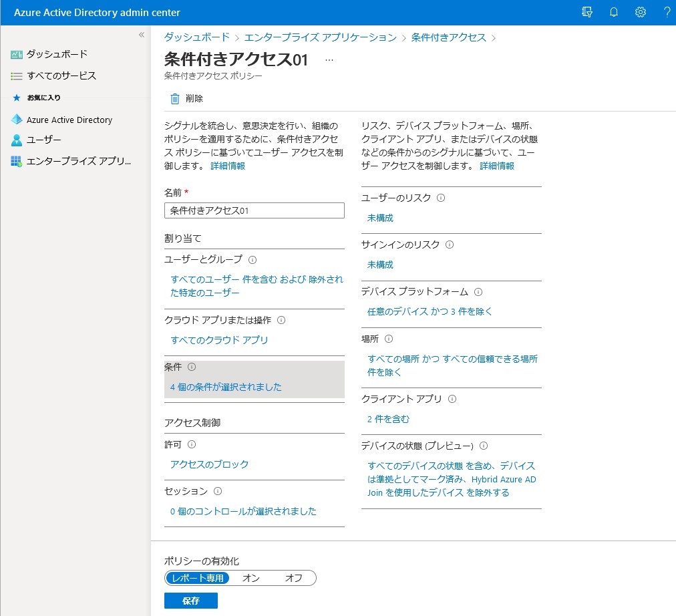
Task: Click the ダッシュボード sidebar chart icon
Action: 17,54
